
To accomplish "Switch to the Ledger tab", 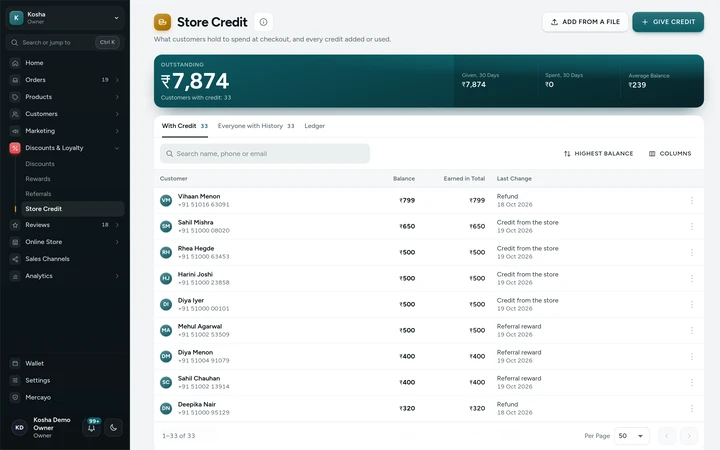I will tap(315, 126).
